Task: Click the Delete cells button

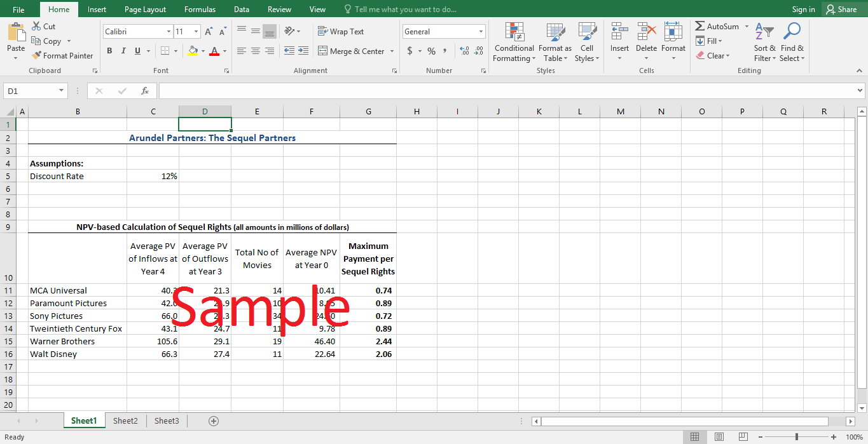Action: [x=646, y=42]
